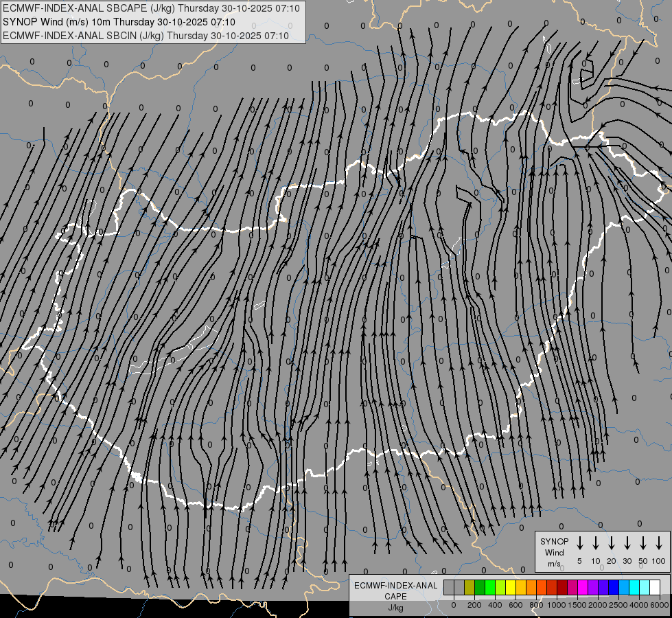This screenshot has width=672, height=618.
Task: Click ECMWF-INDEX-ANAL in the color legend
Action: pyautogui.click(x=395, y=586)
